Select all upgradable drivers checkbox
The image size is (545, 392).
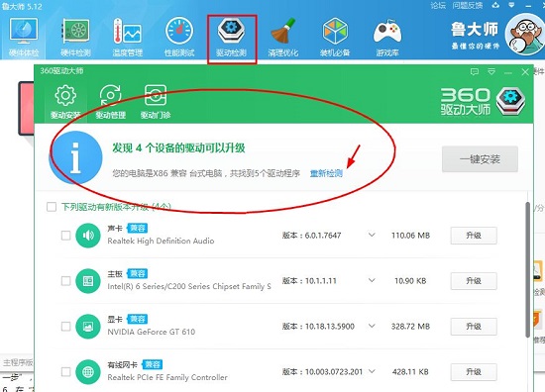pyautogui.click(x=52, y=207)
